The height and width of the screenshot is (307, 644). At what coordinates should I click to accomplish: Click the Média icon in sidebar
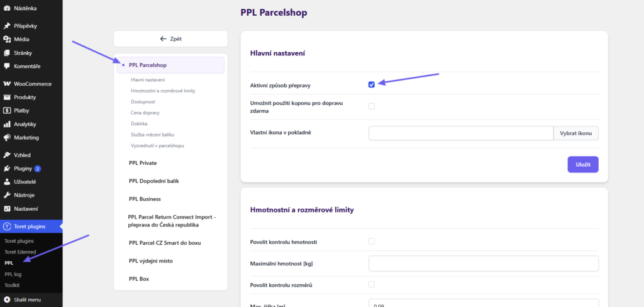6,40
